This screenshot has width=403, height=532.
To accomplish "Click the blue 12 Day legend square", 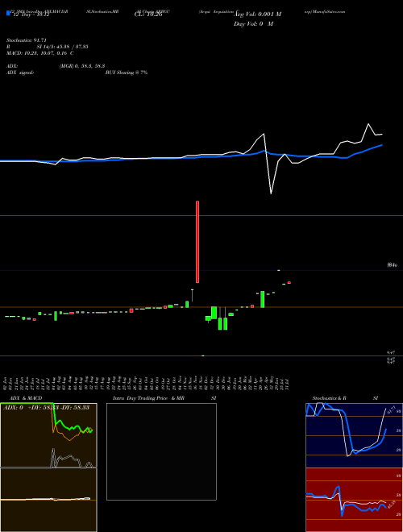I will pos(8,13).
